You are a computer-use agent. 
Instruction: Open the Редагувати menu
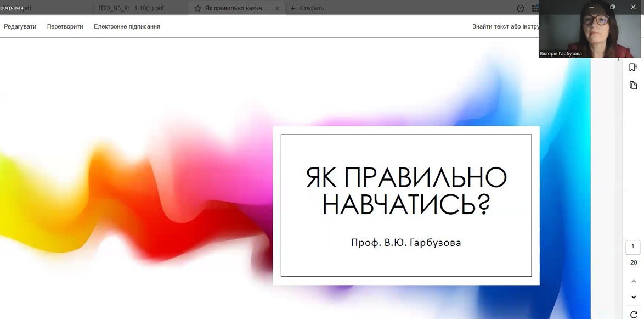20,26
